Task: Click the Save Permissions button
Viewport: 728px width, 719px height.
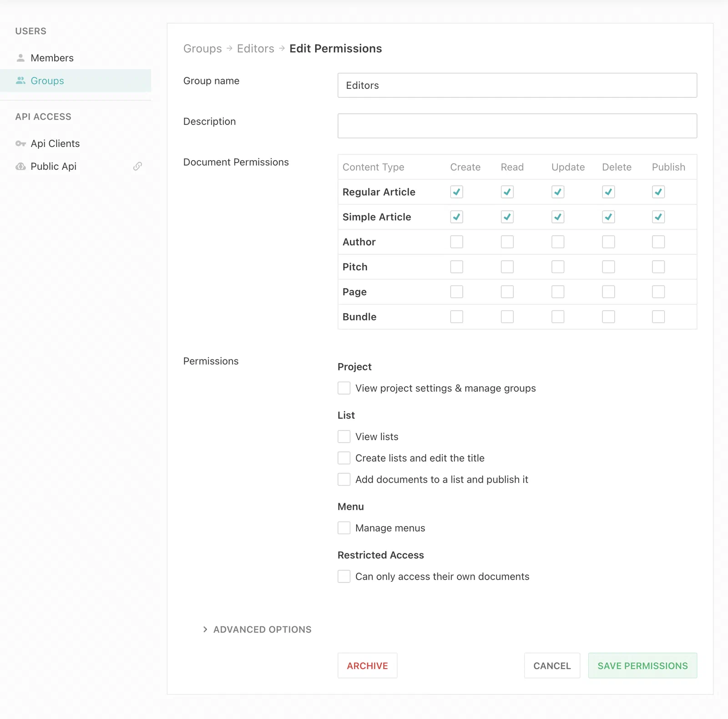Action: click(x=642, y=666)
